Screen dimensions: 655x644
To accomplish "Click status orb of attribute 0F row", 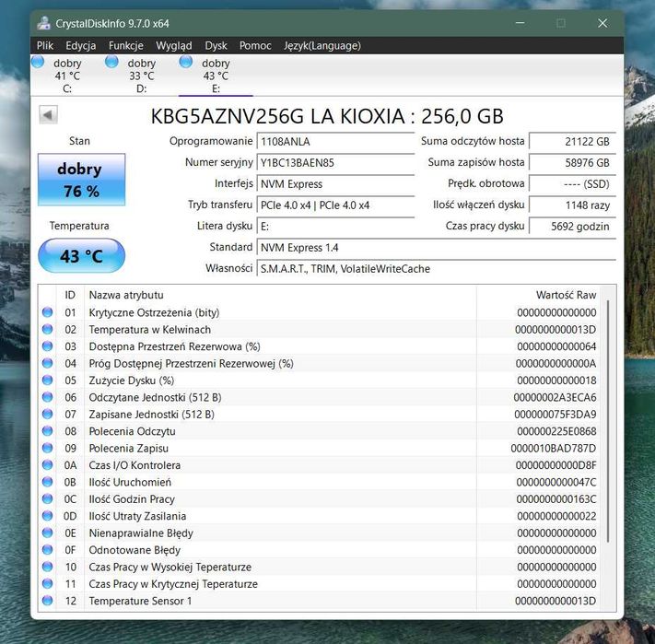I will coord(48,550).
